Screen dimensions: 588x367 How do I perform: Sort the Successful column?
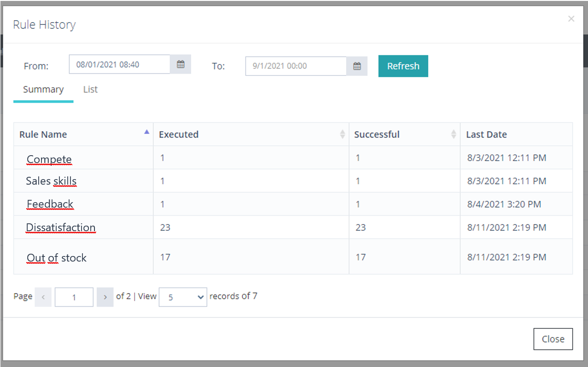pos(454,134)
